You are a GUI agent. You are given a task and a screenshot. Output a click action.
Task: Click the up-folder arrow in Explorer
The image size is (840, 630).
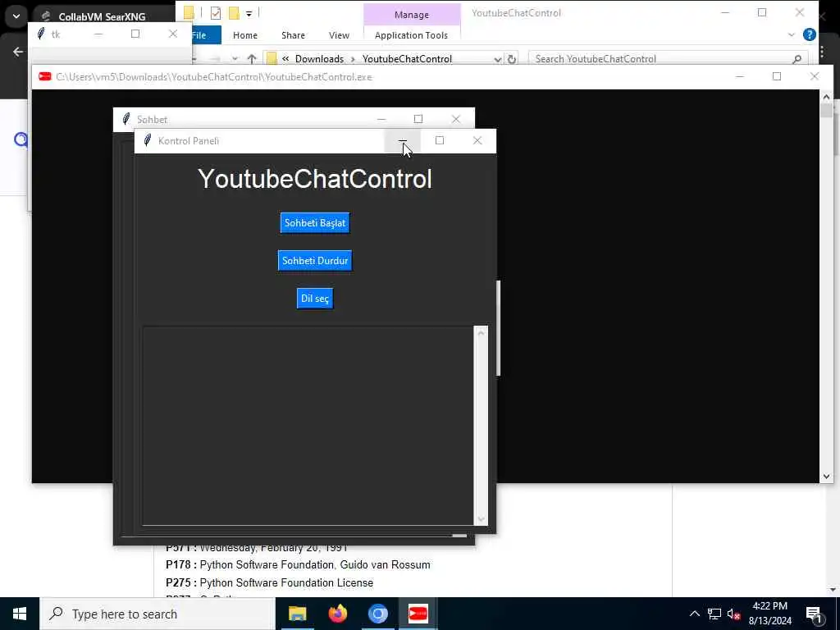tap(252, 59)
